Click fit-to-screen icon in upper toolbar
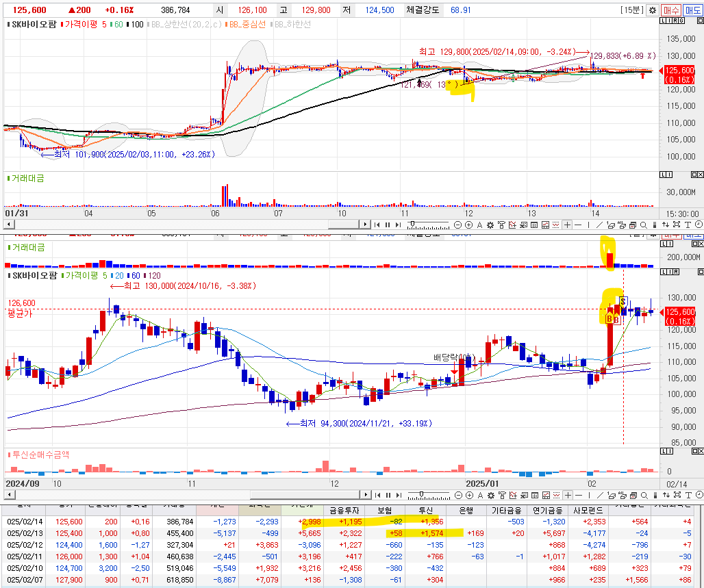 pos(677,225)
